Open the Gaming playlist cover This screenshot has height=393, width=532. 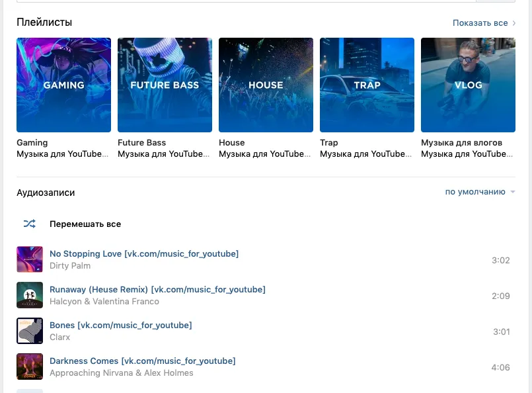click(x=64, y=85)
